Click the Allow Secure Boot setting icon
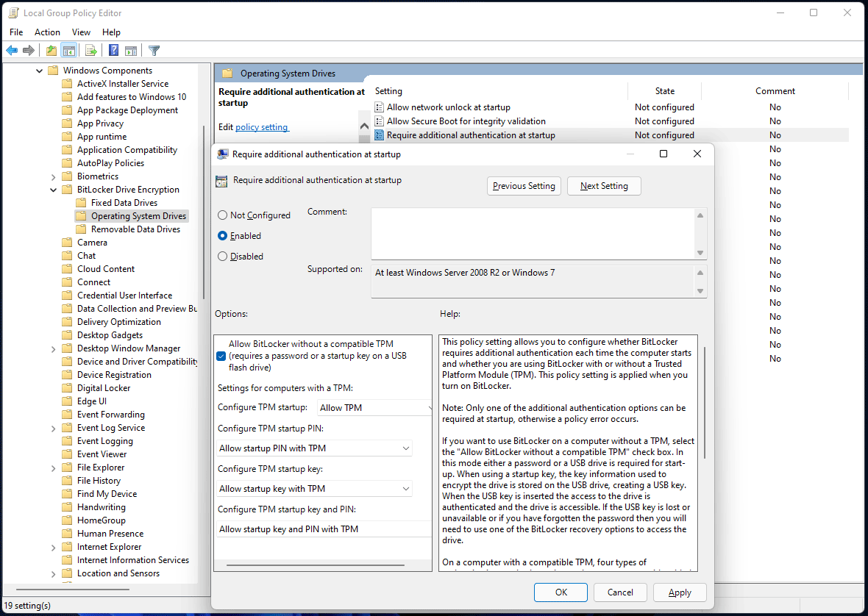This screenshot has width=868, height=616. point(379,121)
